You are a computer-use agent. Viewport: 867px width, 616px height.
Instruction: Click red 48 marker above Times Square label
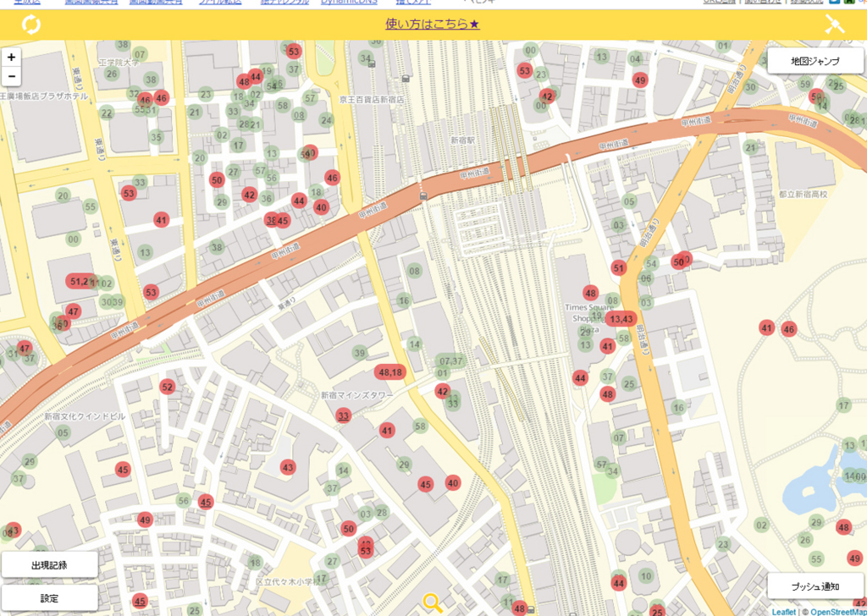pyautogui.click(x=590, y=294)
